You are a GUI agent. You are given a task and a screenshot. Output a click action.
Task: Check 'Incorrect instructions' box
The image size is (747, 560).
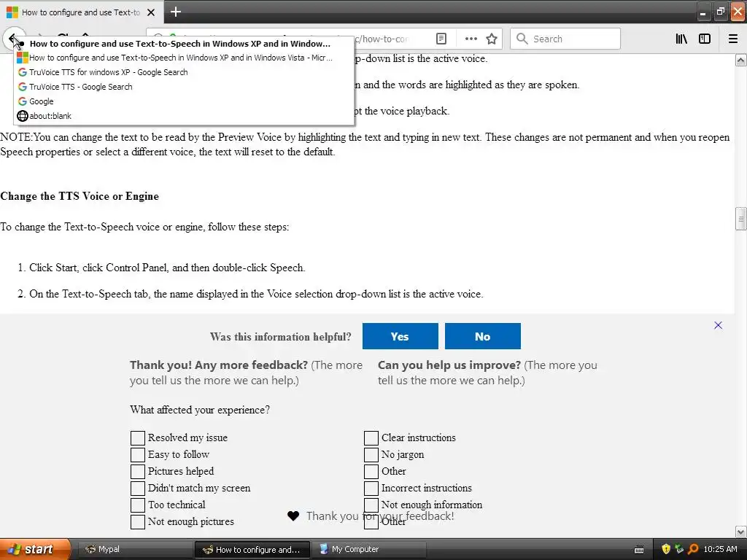[x=371, y=488]
